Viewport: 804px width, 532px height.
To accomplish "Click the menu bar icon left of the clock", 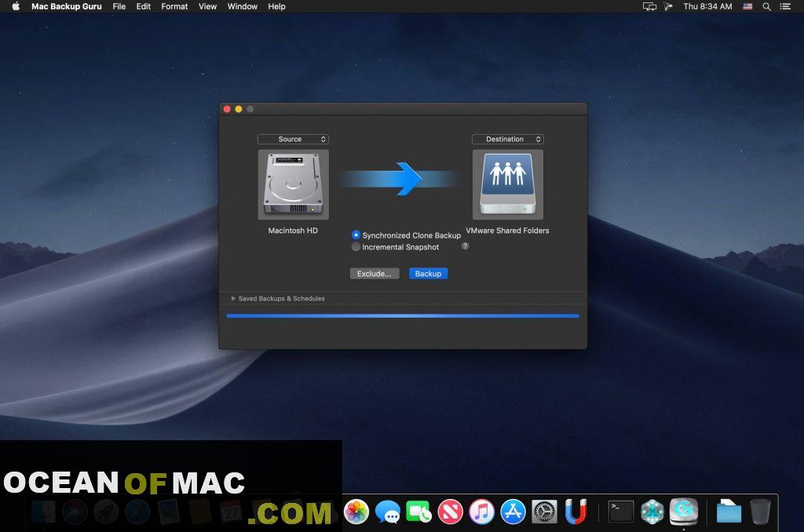I will click(x=668, y=6).
